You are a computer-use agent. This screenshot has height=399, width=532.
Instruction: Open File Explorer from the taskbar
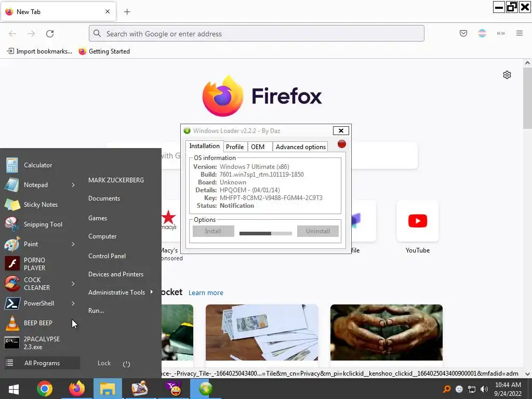click(108, 389)
